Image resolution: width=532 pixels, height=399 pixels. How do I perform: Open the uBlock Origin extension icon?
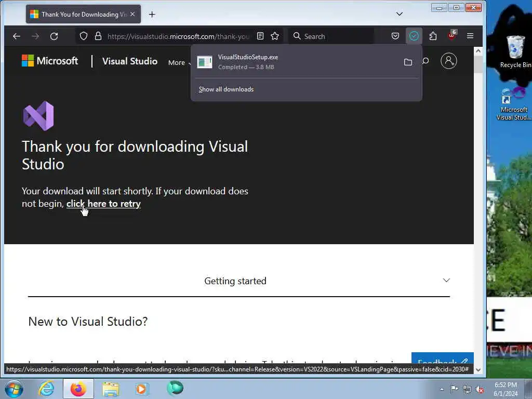point(452,35)
